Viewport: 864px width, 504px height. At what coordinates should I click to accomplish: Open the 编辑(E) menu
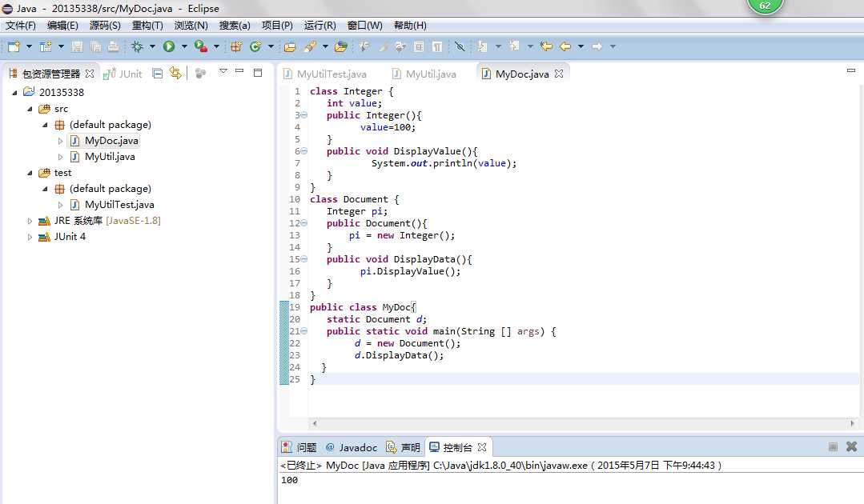pyautogui.click(x=62, y=26)
